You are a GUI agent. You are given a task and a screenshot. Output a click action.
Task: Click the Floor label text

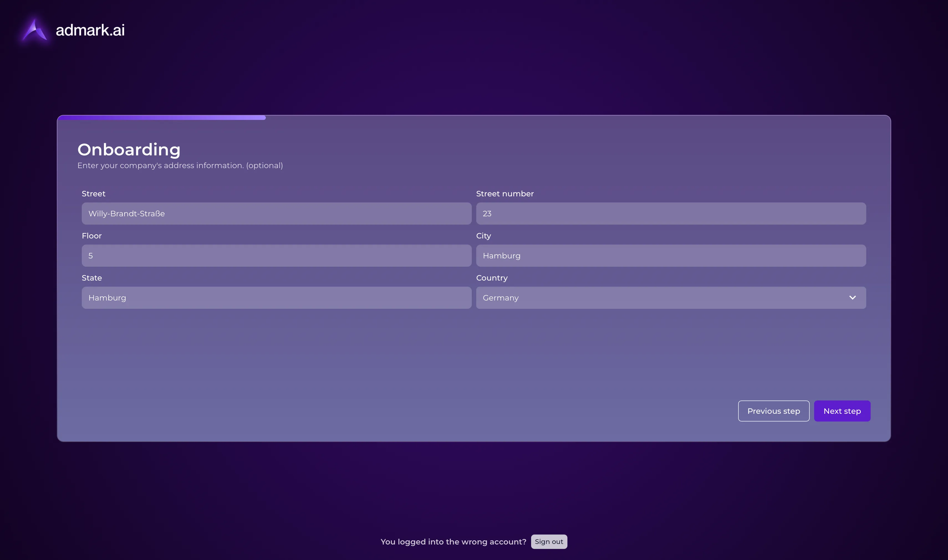(91, 236)
